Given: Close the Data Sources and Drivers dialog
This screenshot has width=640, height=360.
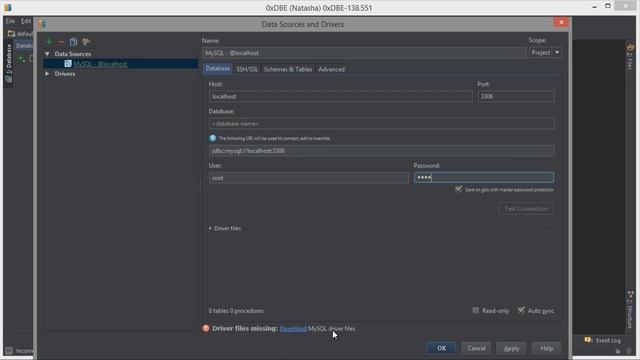Looking at the screenshot, I should pyautogui.click(x=561, y=22).
